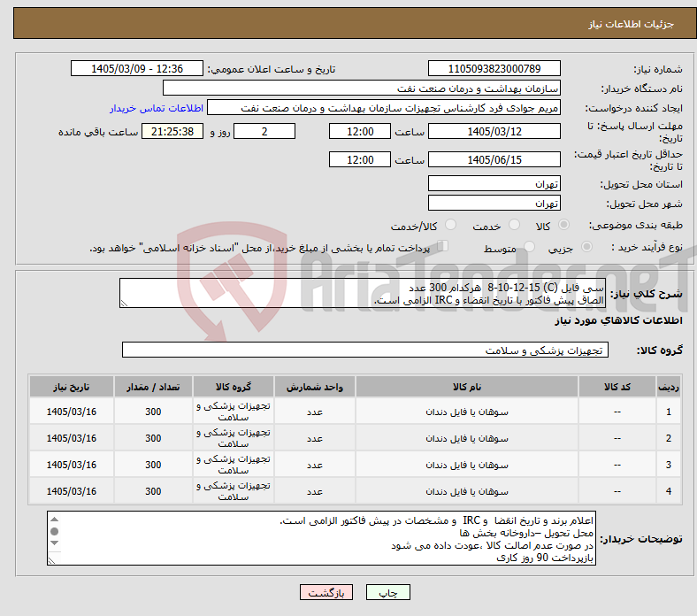Image resolution: width=697 pixels, height=616 pixels.
Task: Click the ردیف column header
Action: tap(669, 387)
